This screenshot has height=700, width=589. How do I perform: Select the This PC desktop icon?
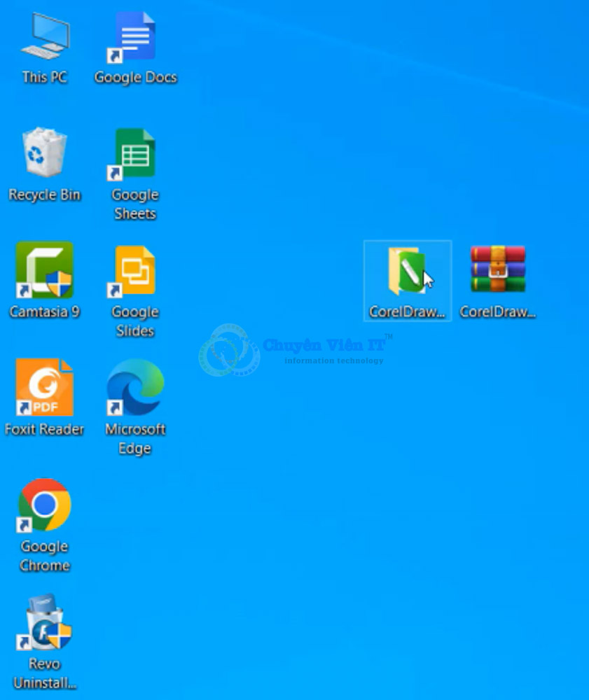click(45, 37)
